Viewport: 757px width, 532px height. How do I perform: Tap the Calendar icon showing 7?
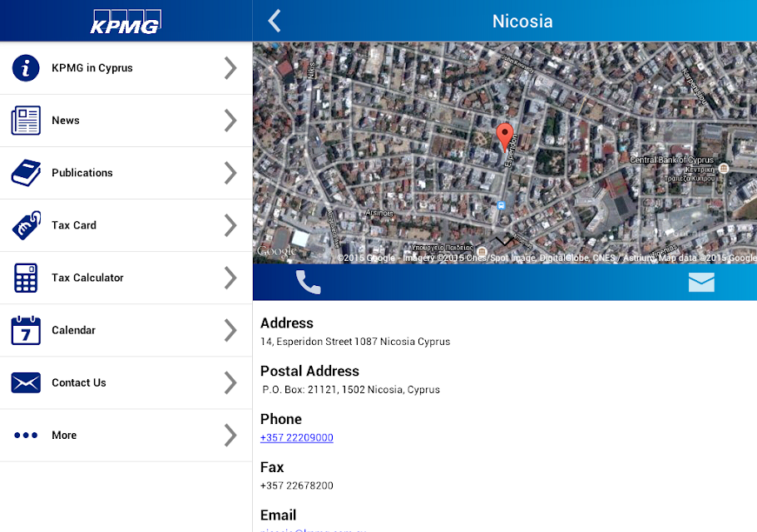pyautogui.click(x=26, y=330)
